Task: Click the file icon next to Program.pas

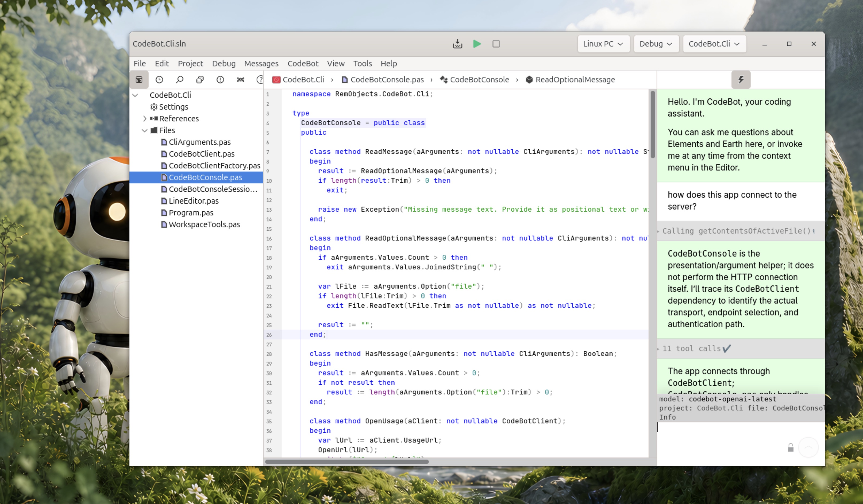Action: point(164,213)
